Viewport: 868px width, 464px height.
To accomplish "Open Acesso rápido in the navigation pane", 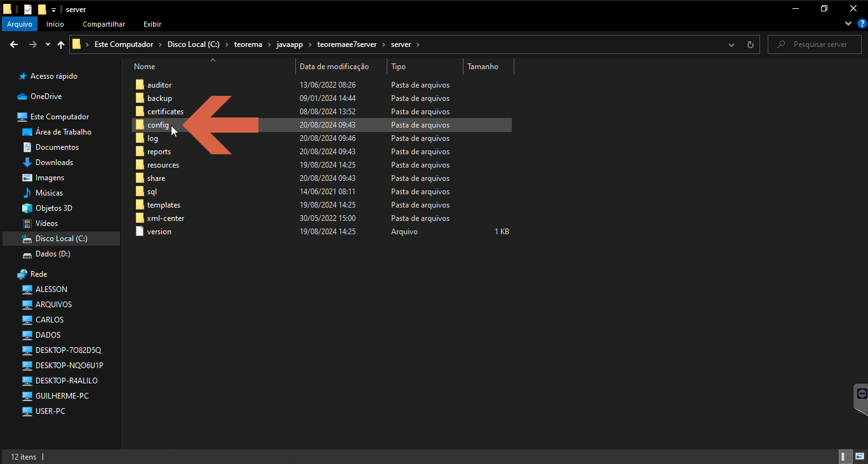I will pyautogui.click(x=53, y=76).
